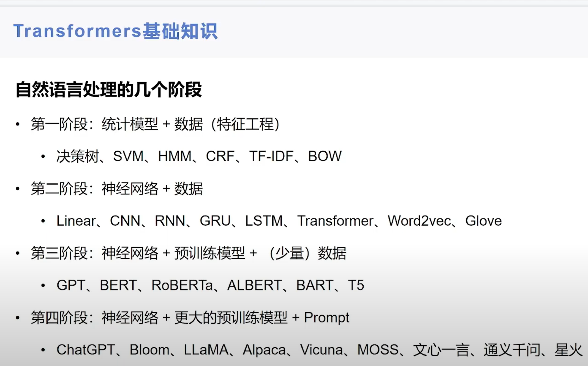The height and width of the screenshot is (366, 588).
Task: Click on the term 'ALBERT'
Action: (254, 285)
